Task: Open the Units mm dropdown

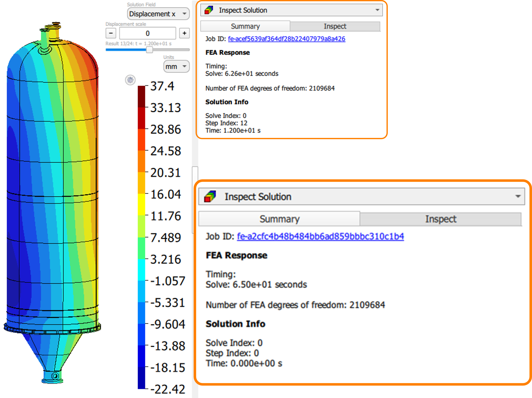Action: [x=176, y=66]
